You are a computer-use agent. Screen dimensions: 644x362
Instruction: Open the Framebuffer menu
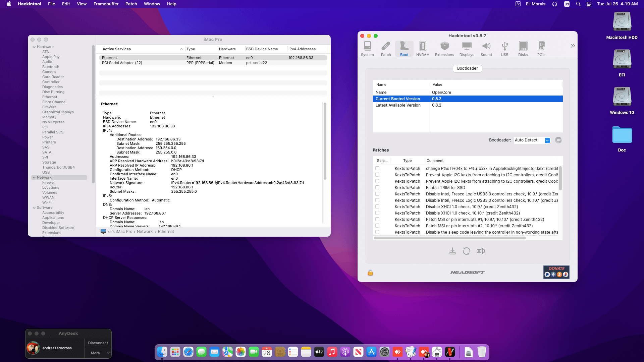tap(106, 4)
